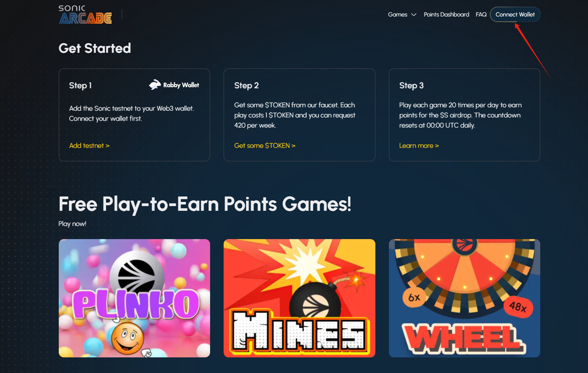Click the Step 3 card heading
Viewport: 588px width, 373px height.
coord(411,85)
